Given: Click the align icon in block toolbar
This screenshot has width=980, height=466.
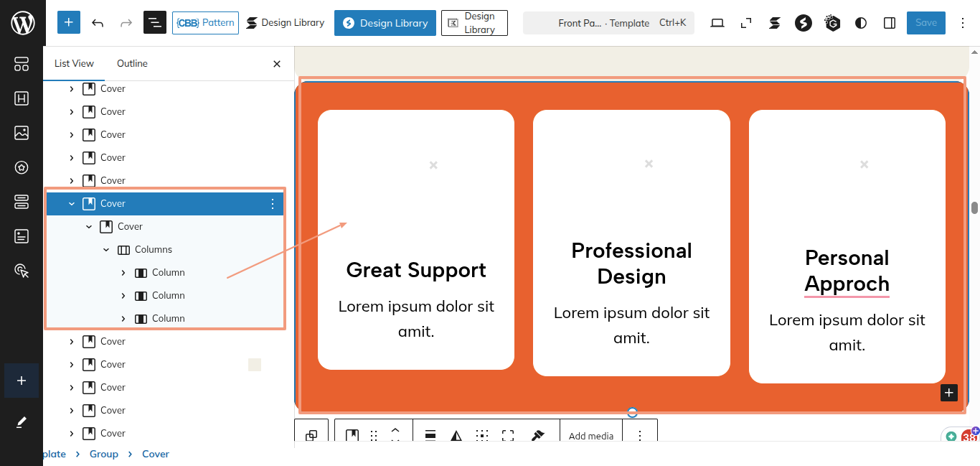Looking at the screenshot, I should click(x=430, y=436).
